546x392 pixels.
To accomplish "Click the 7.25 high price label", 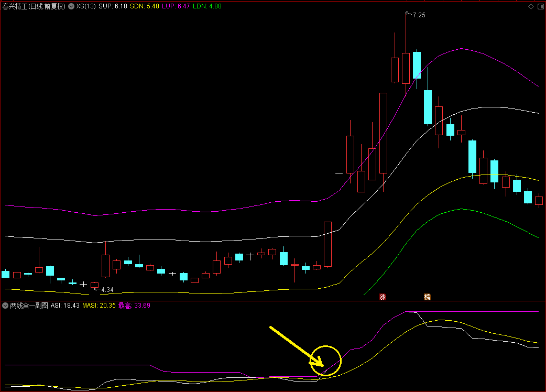I will 419,15.
